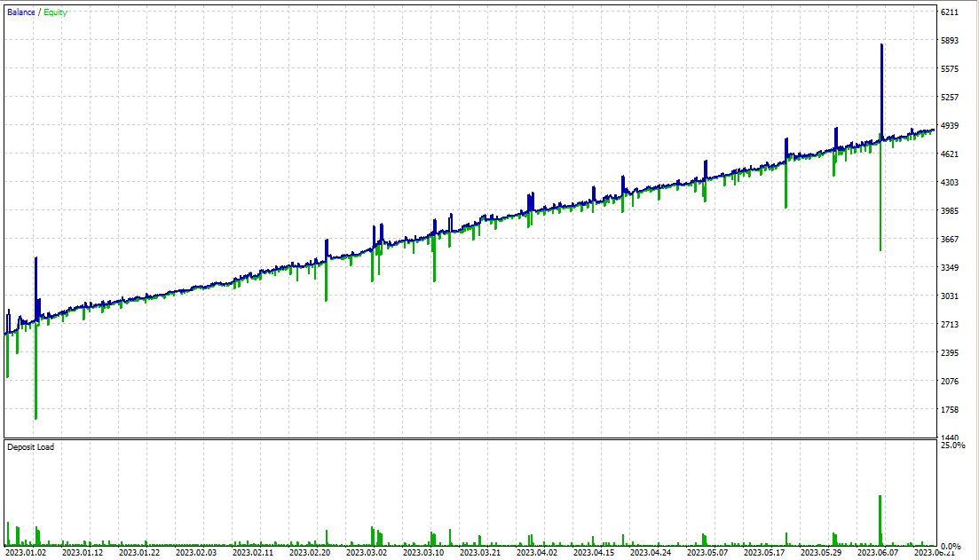Click the 2023.05.07 date label
This screenshot has height=560, width=979.
click(707, 553)
